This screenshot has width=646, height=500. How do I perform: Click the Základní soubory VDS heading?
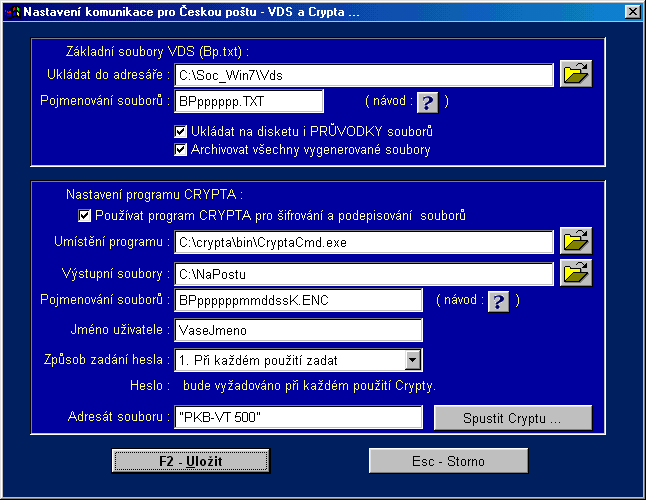pyautogui.click(x=157, y=51)
